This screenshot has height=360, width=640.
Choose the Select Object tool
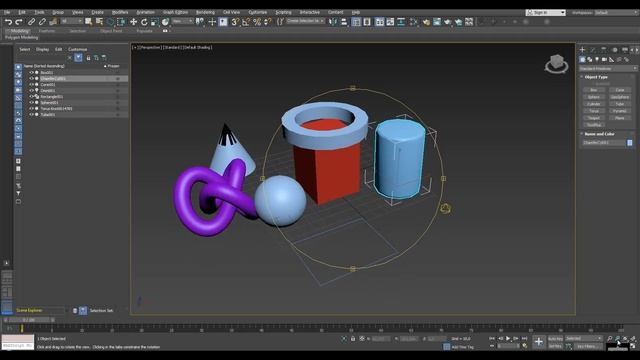coord(89,22)
